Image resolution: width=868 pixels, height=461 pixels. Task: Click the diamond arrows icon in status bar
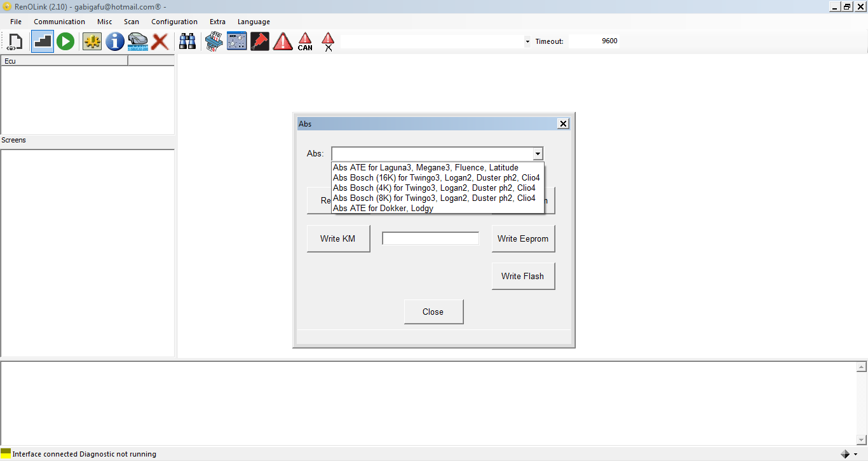tap(845, 454)
